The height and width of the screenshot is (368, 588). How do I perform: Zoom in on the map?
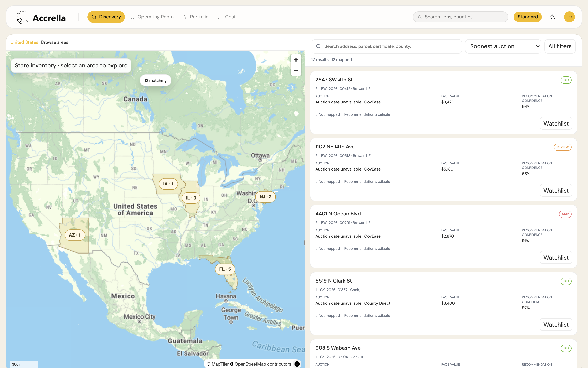pyautogui.click(x=296, y=60)
